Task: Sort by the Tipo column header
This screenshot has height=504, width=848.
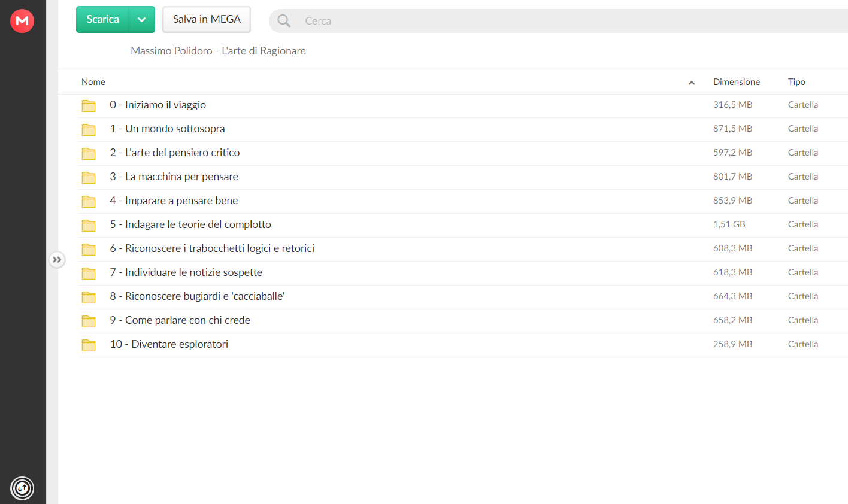Action: (796, 82)
